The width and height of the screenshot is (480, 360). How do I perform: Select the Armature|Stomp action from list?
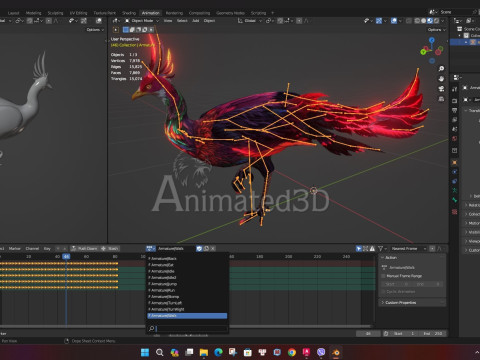pos(187,297)
